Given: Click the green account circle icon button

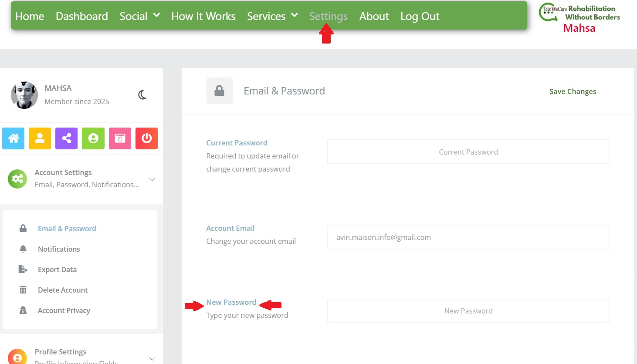Looking at the screenshot, I should (93, 138).
